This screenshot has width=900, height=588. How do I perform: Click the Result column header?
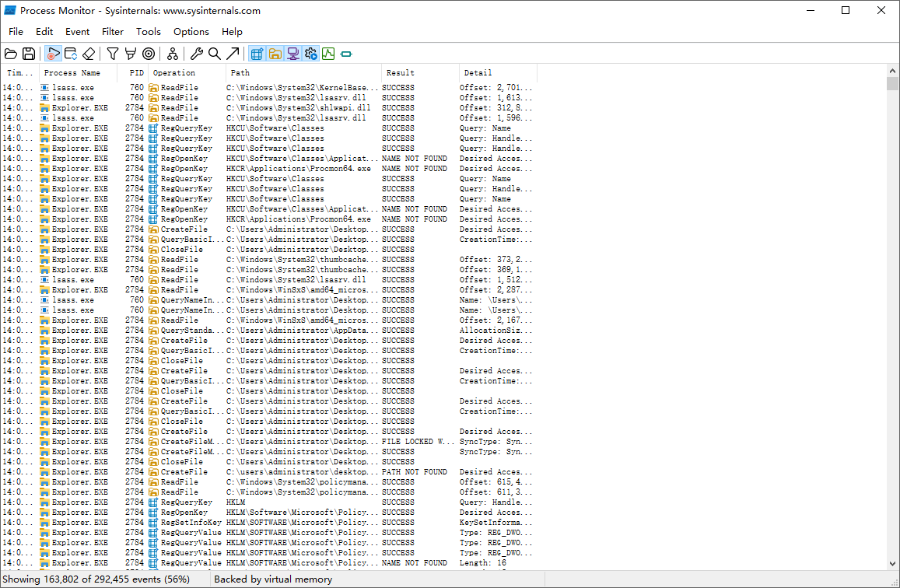pos(420,73)
